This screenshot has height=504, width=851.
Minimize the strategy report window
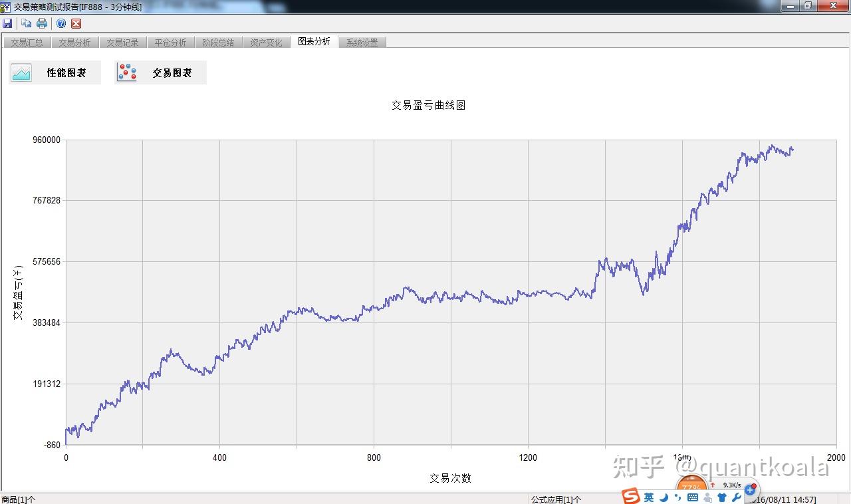click(789, 5)
